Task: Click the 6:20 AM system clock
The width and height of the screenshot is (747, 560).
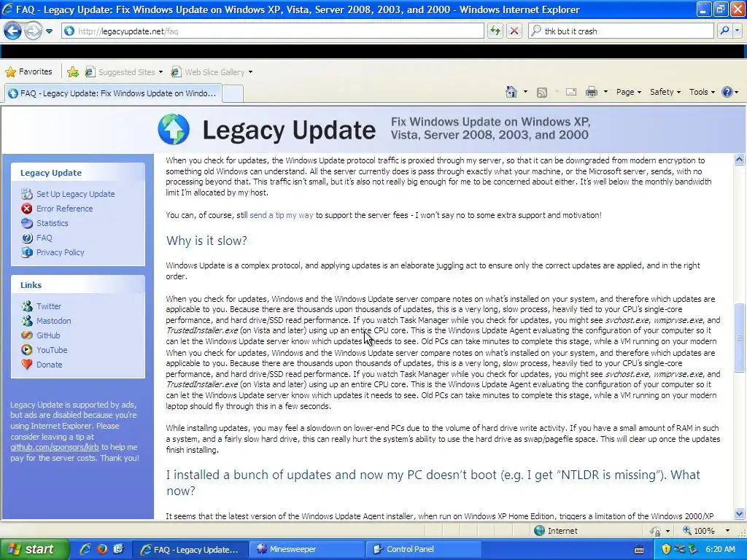Action: (x=720, y=549)
